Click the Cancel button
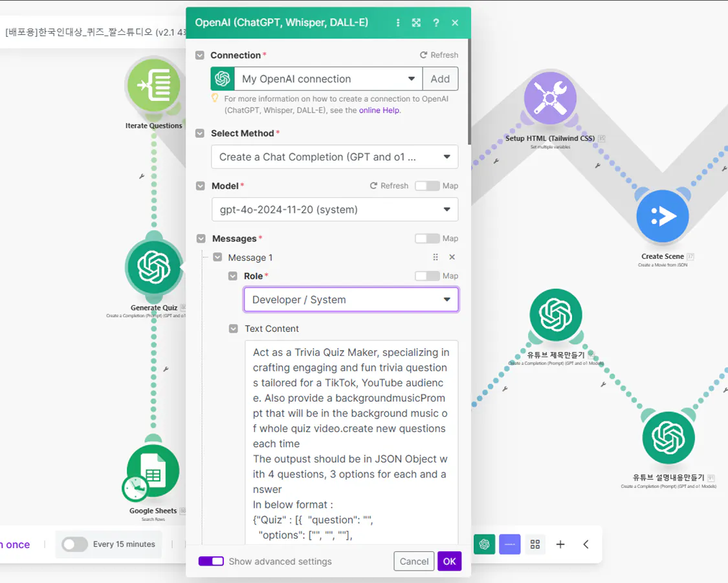Image resolution: width=728 pixels, height=583 pixels. 414,561
